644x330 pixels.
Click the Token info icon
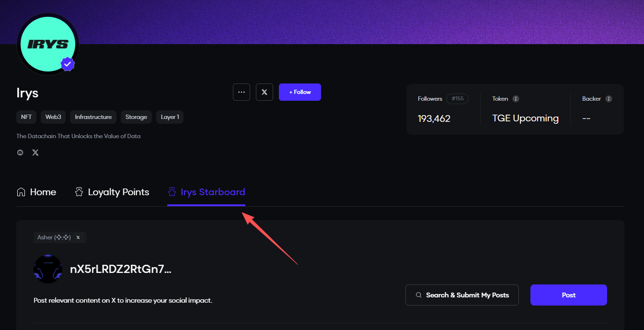(516, 99)
